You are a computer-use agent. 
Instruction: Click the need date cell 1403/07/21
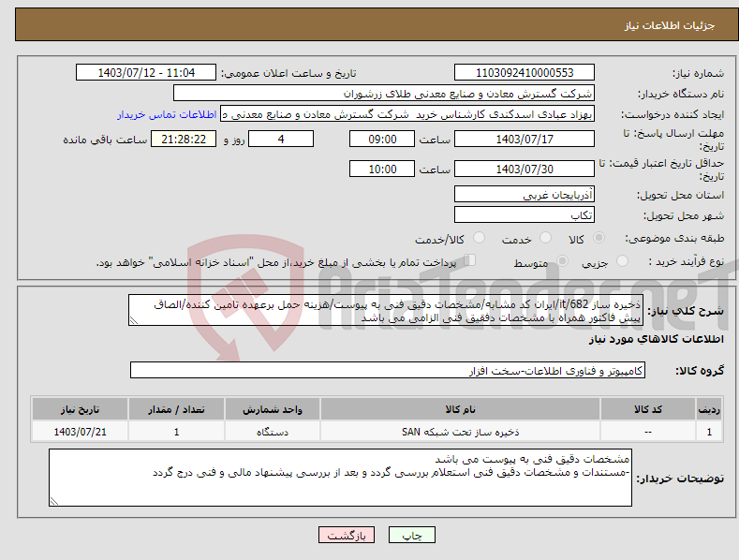tap(81, 432)
